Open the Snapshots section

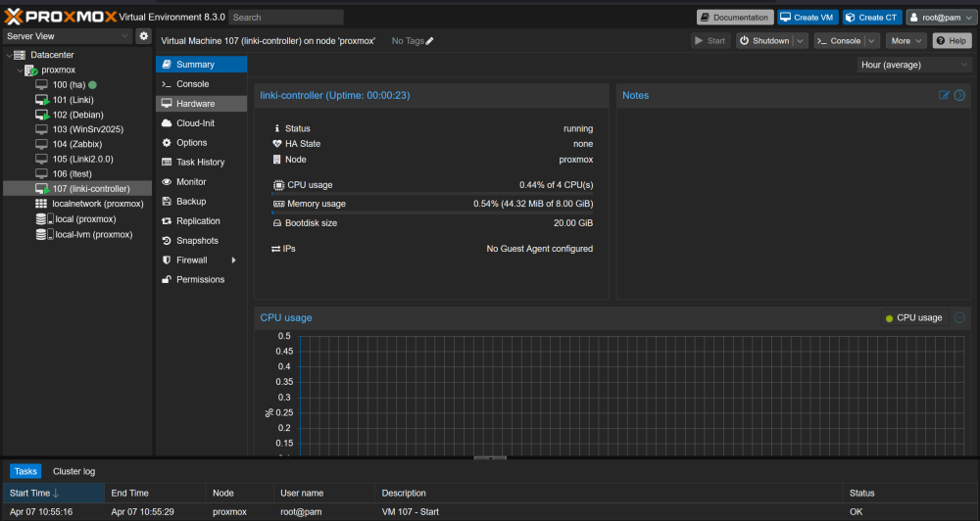pos(201,241)
